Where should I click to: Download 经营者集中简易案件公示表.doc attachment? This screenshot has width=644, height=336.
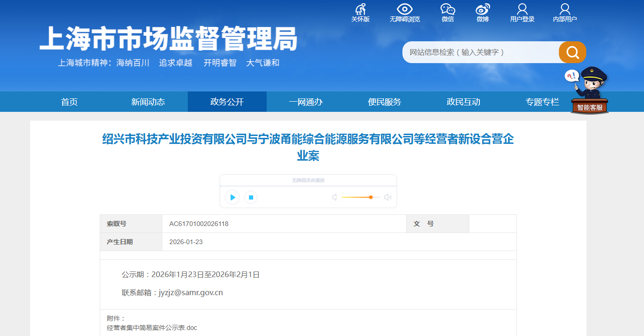pyautogui.click(x=152, y=328)
